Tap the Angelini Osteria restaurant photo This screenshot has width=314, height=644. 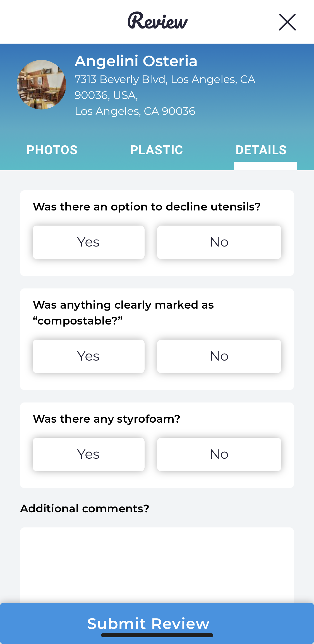pos(42,85)
